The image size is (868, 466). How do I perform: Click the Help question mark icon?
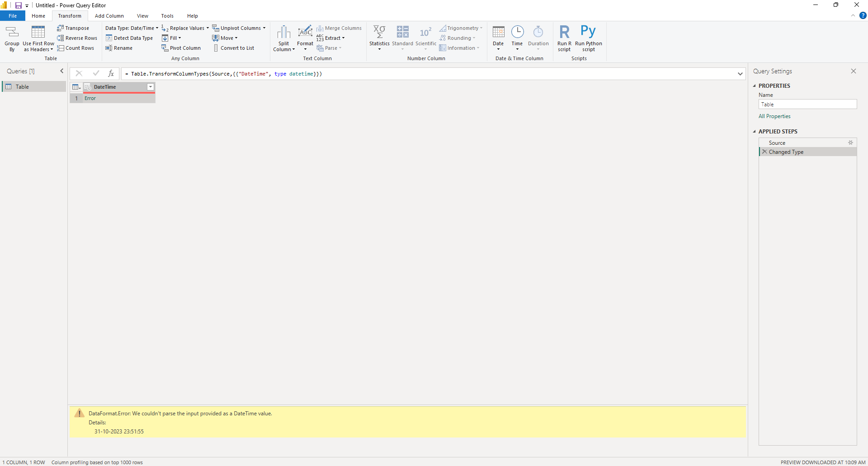(x=863, y=15)
